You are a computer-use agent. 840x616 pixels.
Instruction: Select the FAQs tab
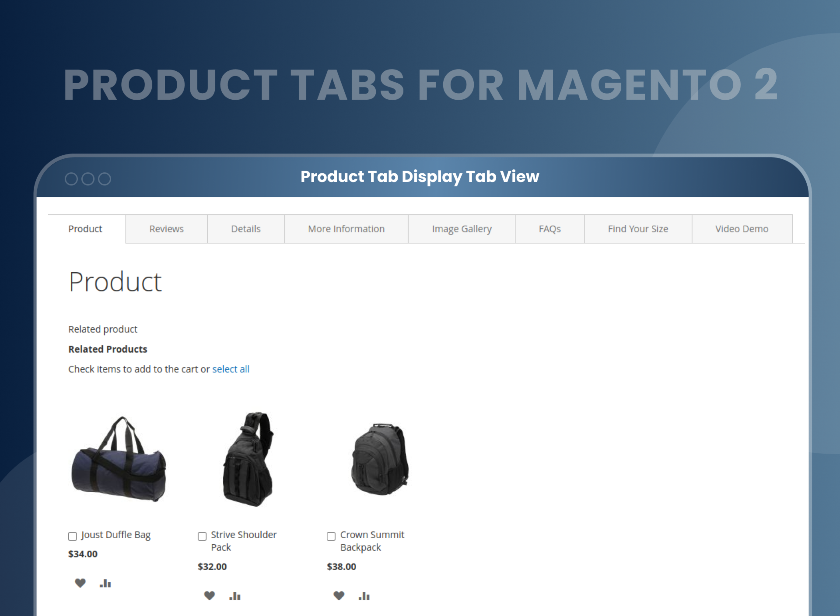coord(549,229)
